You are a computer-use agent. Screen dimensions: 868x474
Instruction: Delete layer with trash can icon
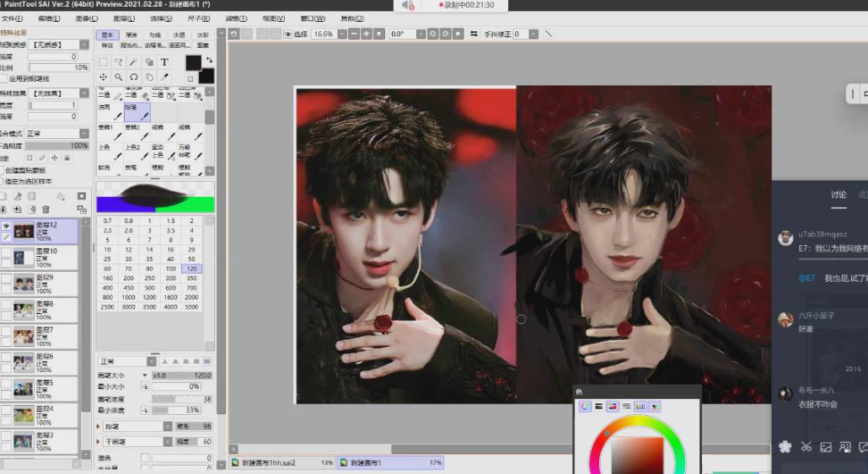pos(46,210)
